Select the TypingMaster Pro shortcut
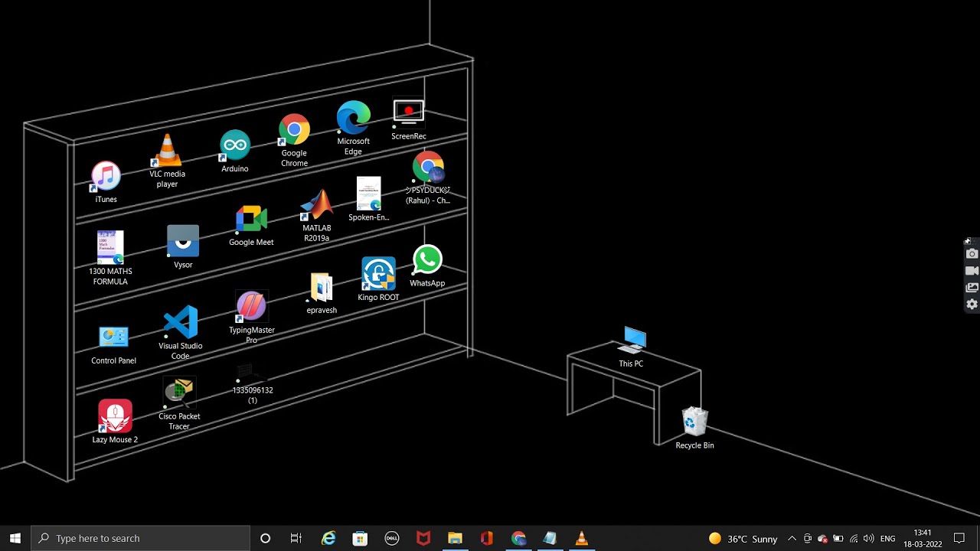 click(x=251, y=318)
